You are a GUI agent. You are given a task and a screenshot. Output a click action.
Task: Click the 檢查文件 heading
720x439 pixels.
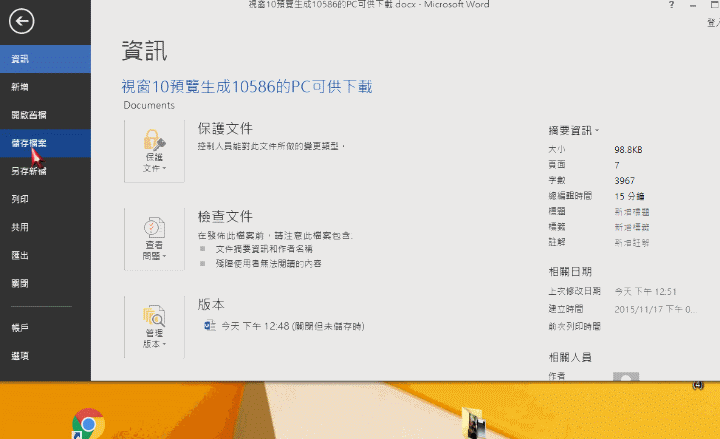tap(225, 216)
